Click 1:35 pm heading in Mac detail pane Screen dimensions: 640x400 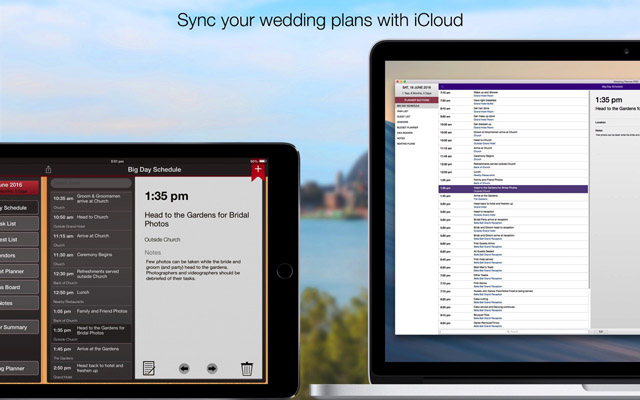[x=609, y=100]
